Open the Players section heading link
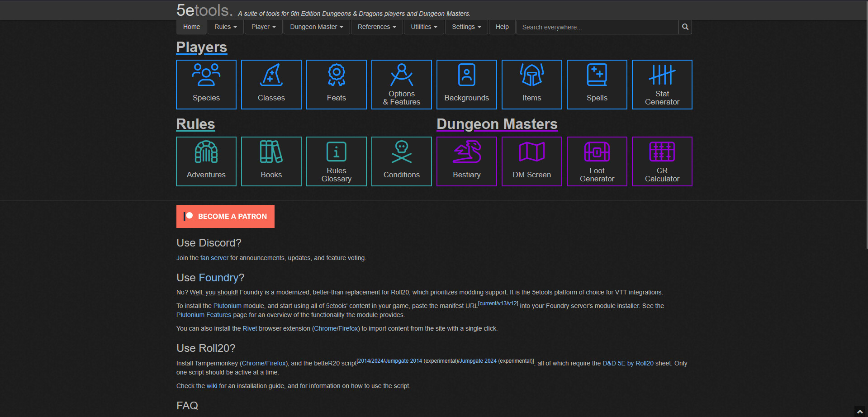The height and width of the screenshot is (417, 868). point(202,47)
